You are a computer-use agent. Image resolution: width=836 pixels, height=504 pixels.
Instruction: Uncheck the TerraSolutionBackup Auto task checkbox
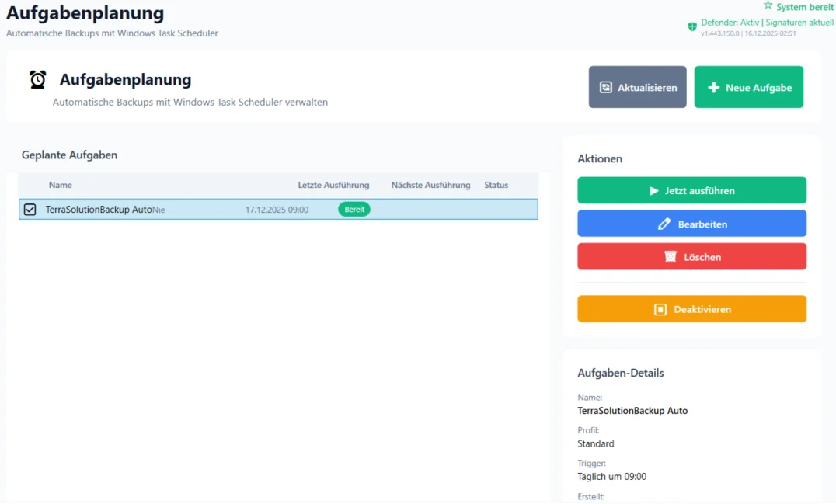(x=30, y=210)
